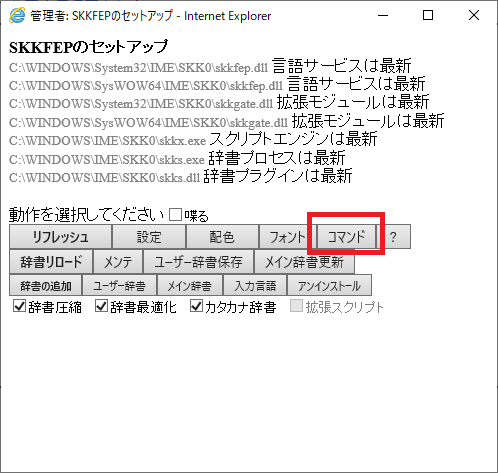
Task: Uncheck the 辞書最適化 checkbox
Action: [x=101, y=306]
